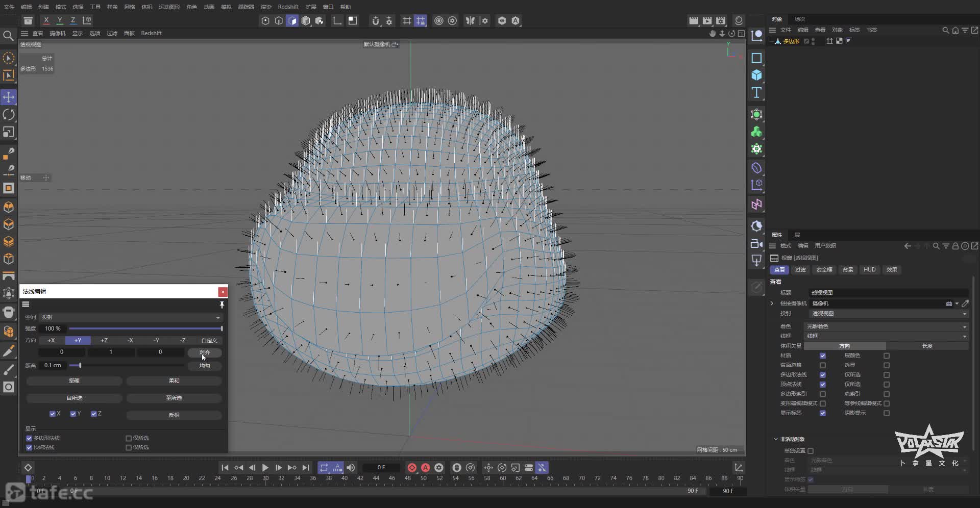
Task: Open 线框 dropdown in attributes
Action: [886, 336]
